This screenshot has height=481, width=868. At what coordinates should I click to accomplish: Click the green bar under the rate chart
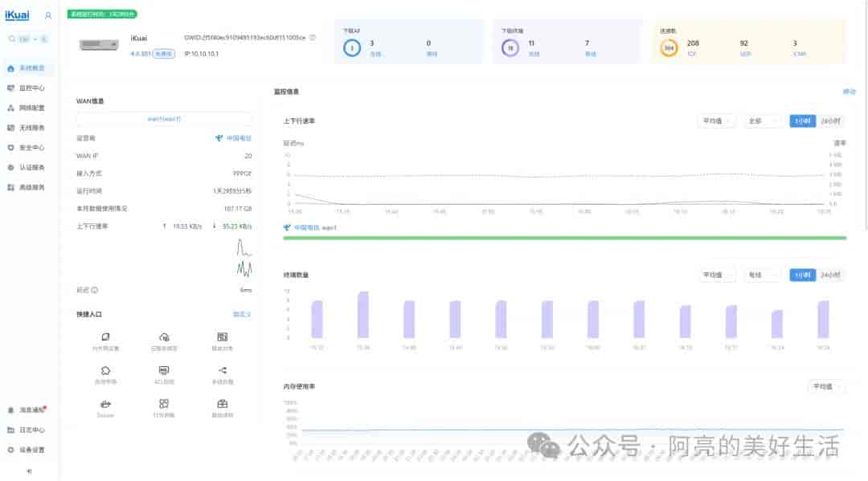pyautogui.click(x=565, y=238)
